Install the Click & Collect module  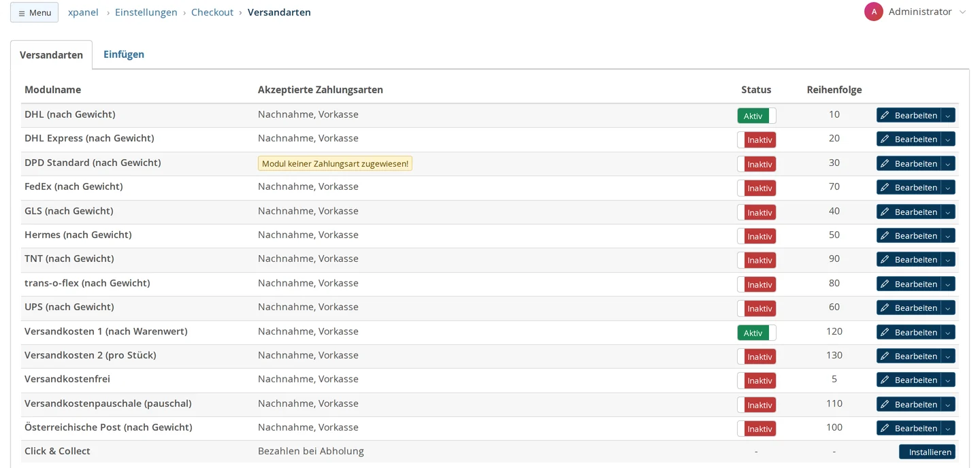pos(927,452)
